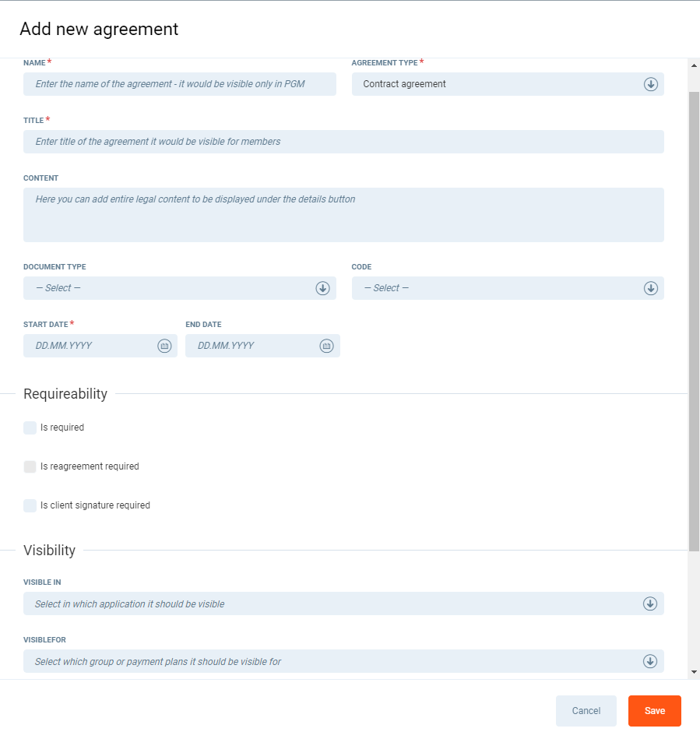
Task: Open the End Date calendar icon
Action: (x=327, y=346)
